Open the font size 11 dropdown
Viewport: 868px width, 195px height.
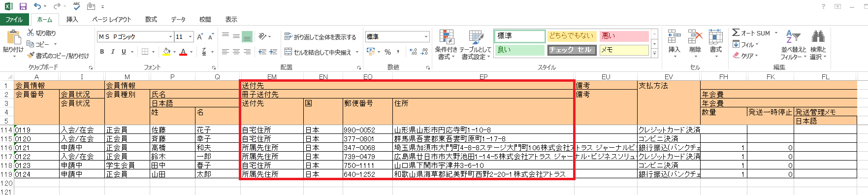click(x=191, y=36)
